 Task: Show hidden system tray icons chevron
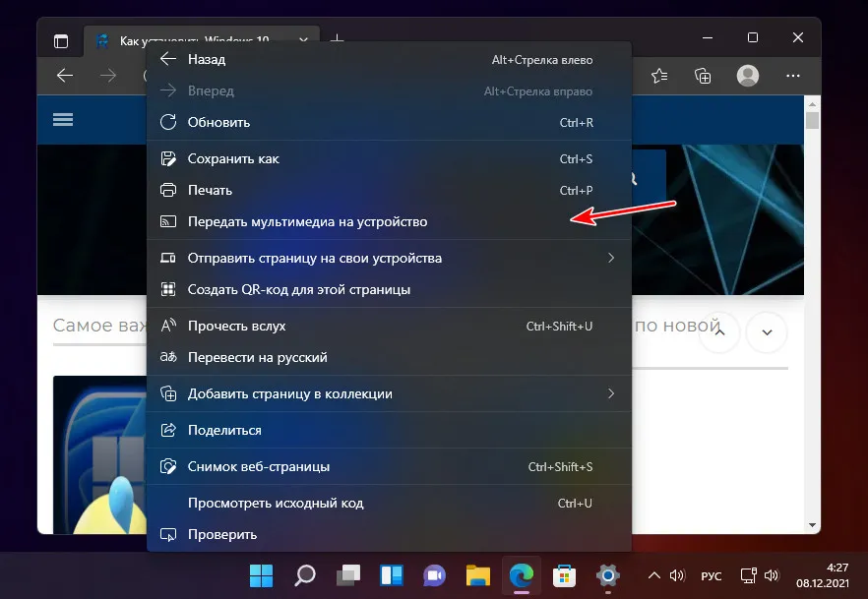click(652, 575)
